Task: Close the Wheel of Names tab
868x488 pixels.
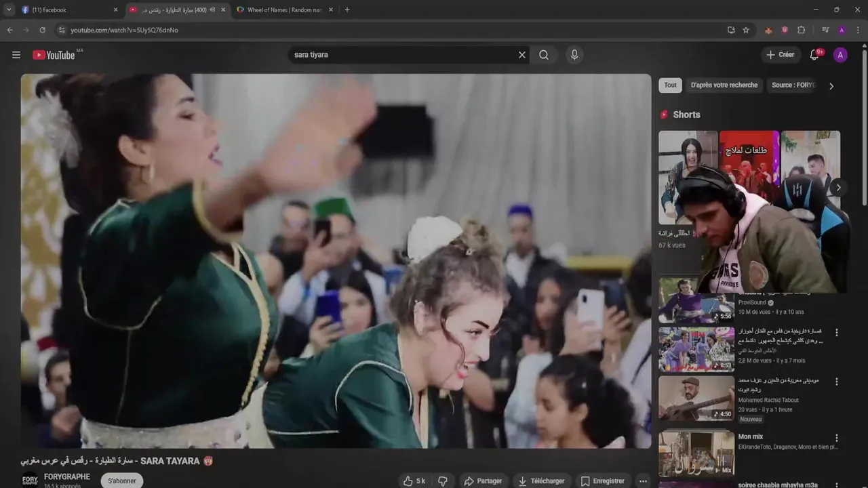Action: click(x=331, y=9)
